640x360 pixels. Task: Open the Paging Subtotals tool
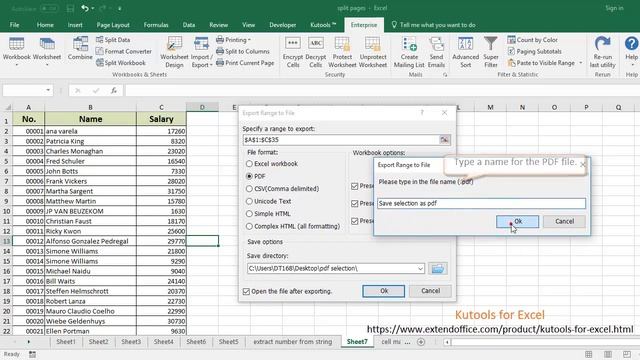(534, 51)
